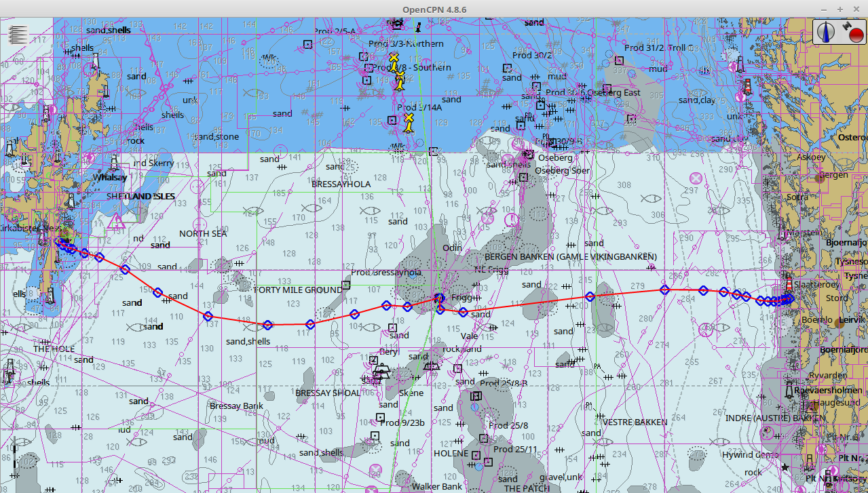Image resolution: width=868 pixels, height=493 pixels.
Task: Select the route waypoint beside the Frigg label
Action: click(440, 298)
